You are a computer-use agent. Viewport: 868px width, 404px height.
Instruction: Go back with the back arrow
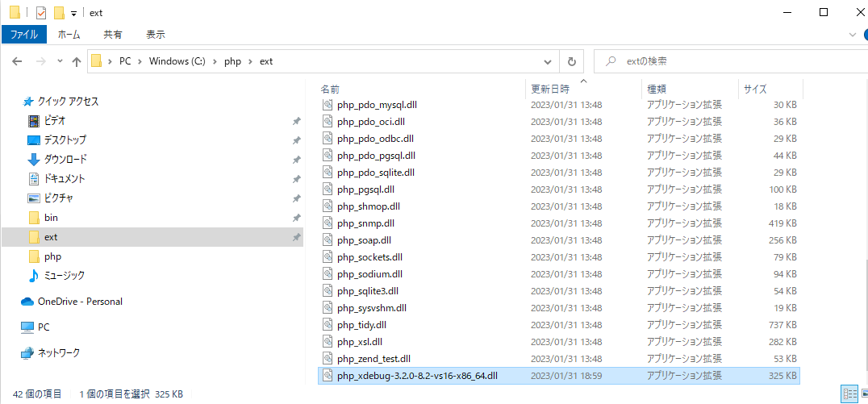coord(17,61)
